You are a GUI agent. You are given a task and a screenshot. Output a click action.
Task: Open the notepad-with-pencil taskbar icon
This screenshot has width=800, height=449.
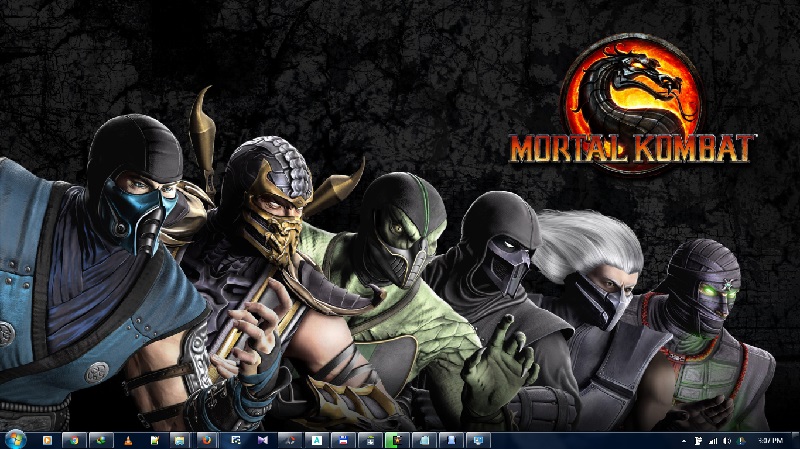click(x=155, y=440)
